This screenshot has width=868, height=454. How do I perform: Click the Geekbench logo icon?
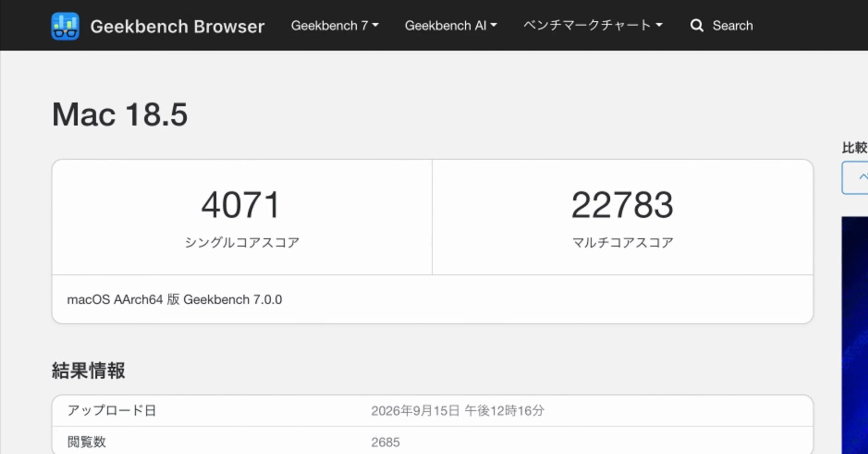pyautogui.click(x=65, y=26)
